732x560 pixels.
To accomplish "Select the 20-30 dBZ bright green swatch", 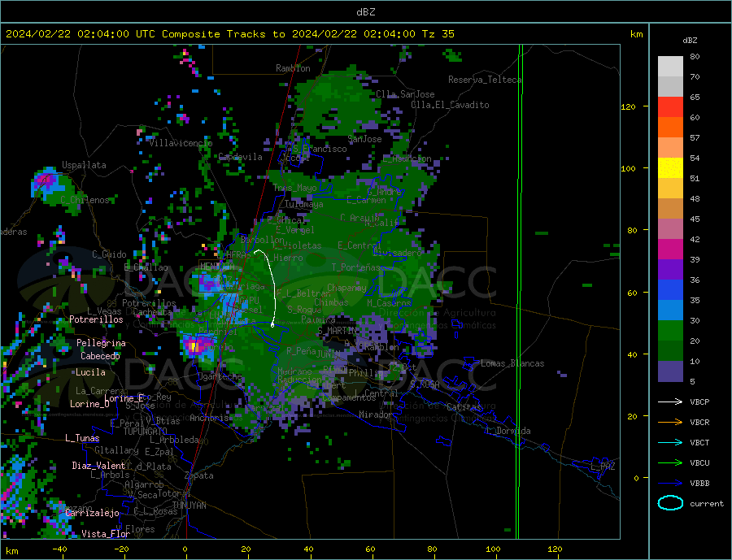I will point(670,331).
